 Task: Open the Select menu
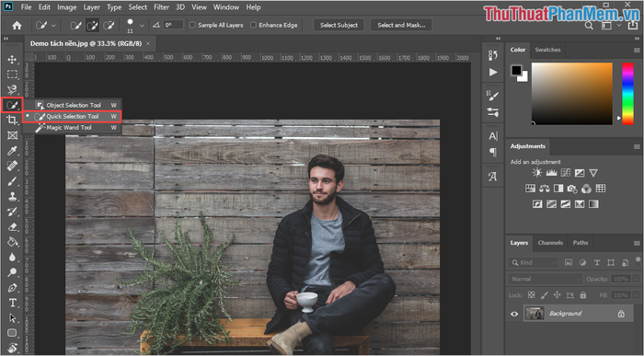(138, 7)
